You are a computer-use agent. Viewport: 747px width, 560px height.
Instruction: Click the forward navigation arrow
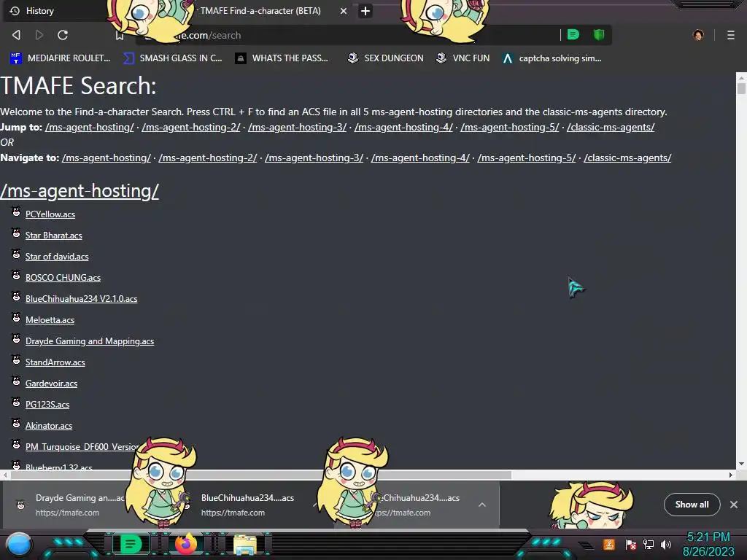click(x=39, y=35)
